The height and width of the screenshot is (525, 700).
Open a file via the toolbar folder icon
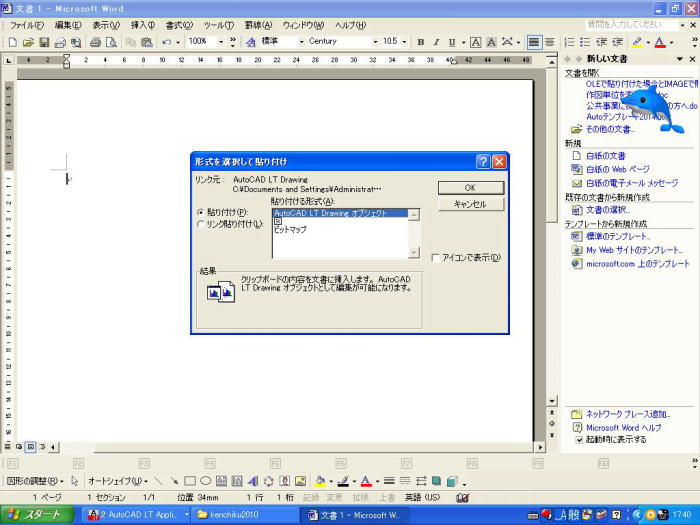pos(28,42)
